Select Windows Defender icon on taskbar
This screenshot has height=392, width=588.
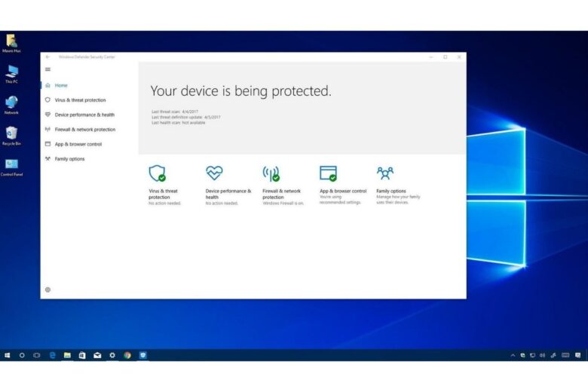pos(143,355)
